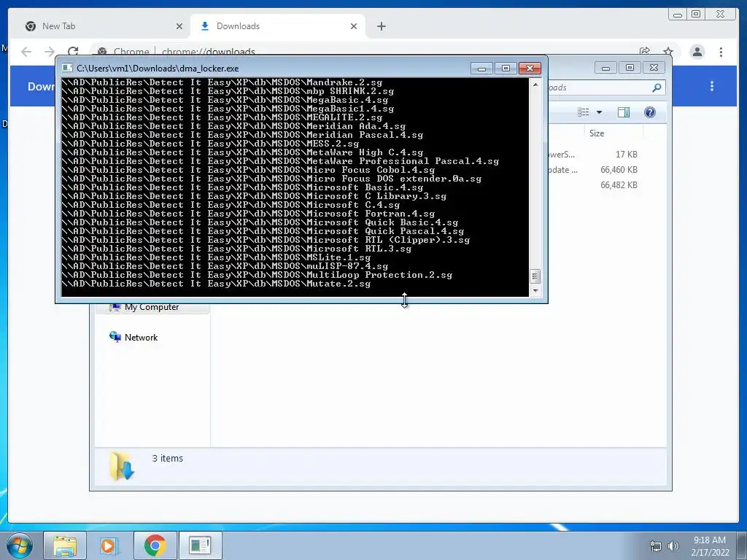747x560 pixels.
Task: Click the Mutate.2.sg console line
Action: [216, 284]
